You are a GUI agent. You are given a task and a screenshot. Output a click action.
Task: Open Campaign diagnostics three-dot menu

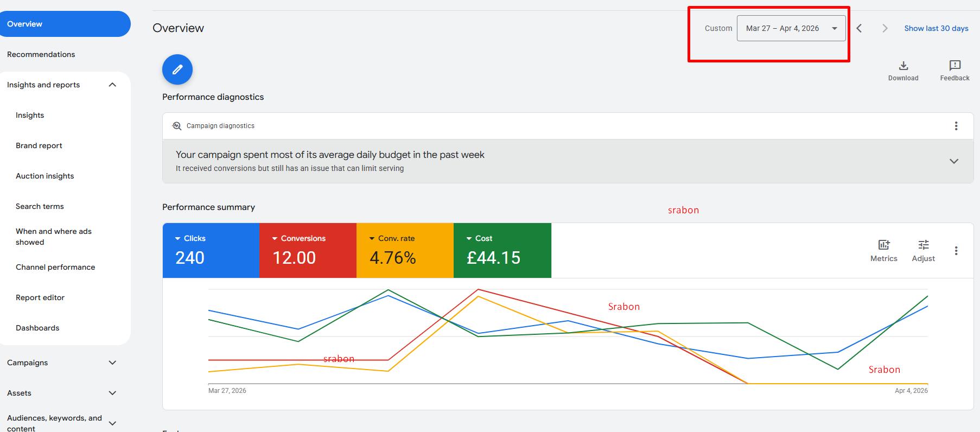(x=956, y=126)
